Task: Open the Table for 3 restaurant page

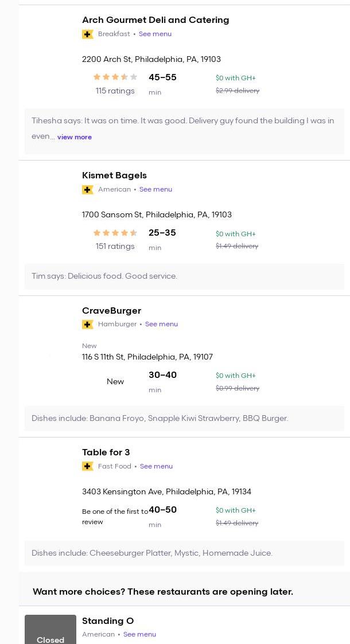Action: (106, 452)
